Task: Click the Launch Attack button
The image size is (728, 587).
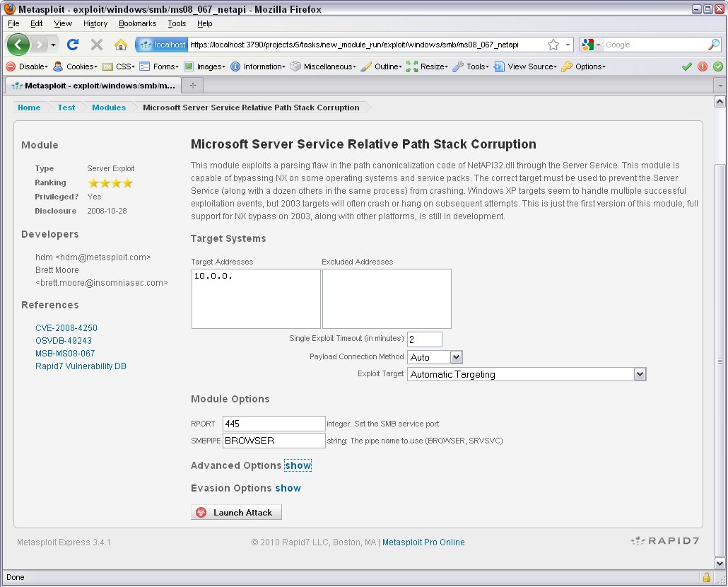Action: (236, 512)
